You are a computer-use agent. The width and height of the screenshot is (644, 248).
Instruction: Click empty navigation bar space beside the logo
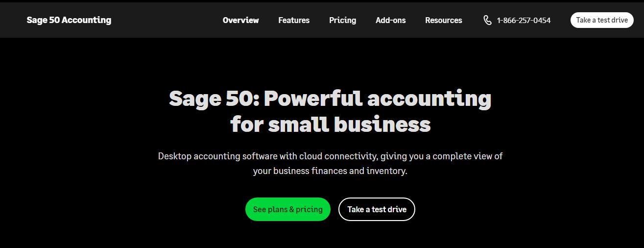pos(167,20)
